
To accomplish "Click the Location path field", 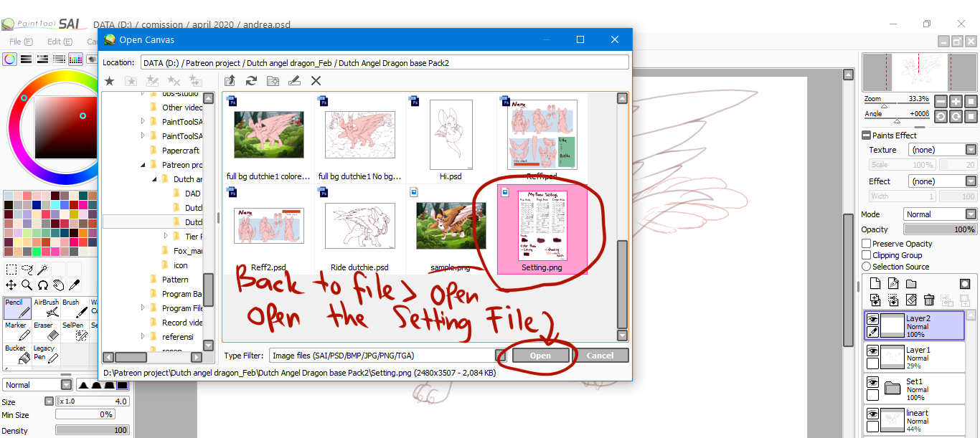I will click(385, 63).
